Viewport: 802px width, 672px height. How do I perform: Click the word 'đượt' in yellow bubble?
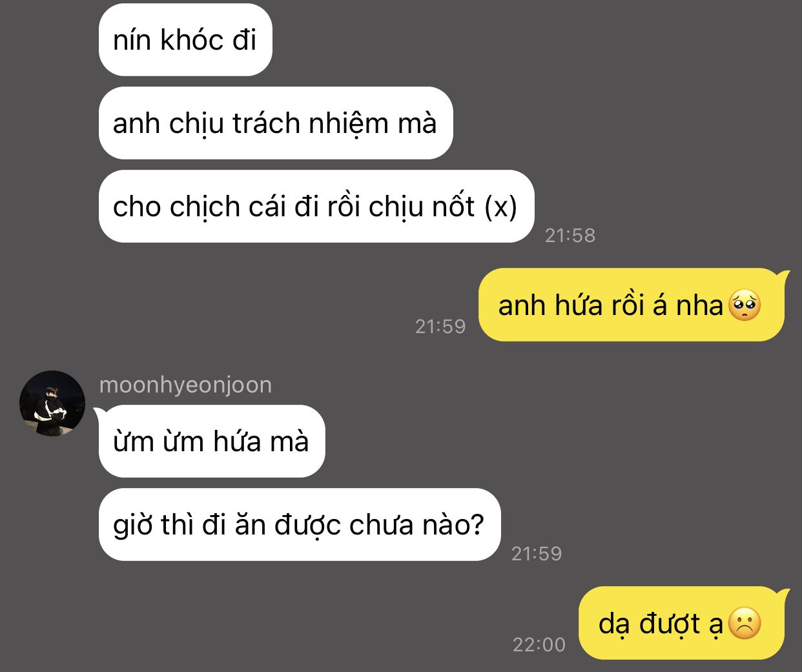pyautogui.click(x=670, y=624)
